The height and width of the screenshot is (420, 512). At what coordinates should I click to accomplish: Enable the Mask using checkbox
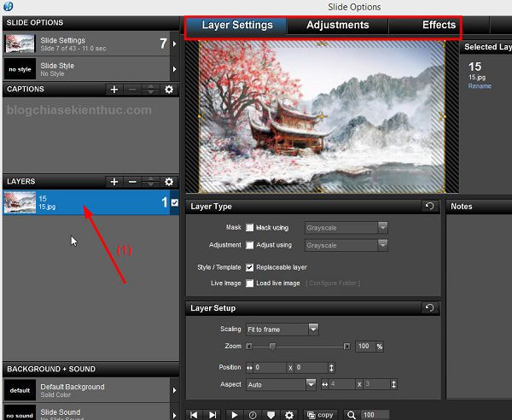click(x=249, y=228)
